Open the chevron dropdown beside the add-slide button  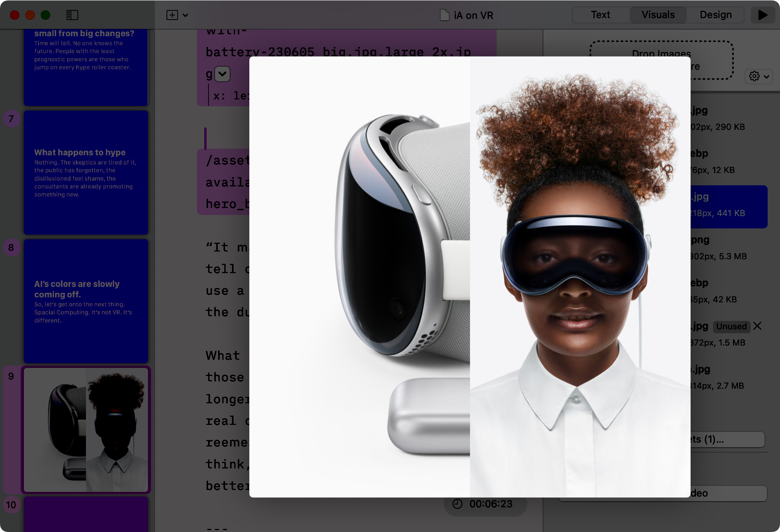[186, 15]
